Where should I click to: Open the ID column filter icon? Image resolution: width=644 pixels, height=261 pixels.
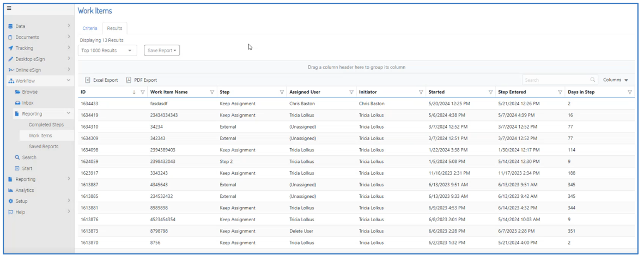click(x=143, y=93)
